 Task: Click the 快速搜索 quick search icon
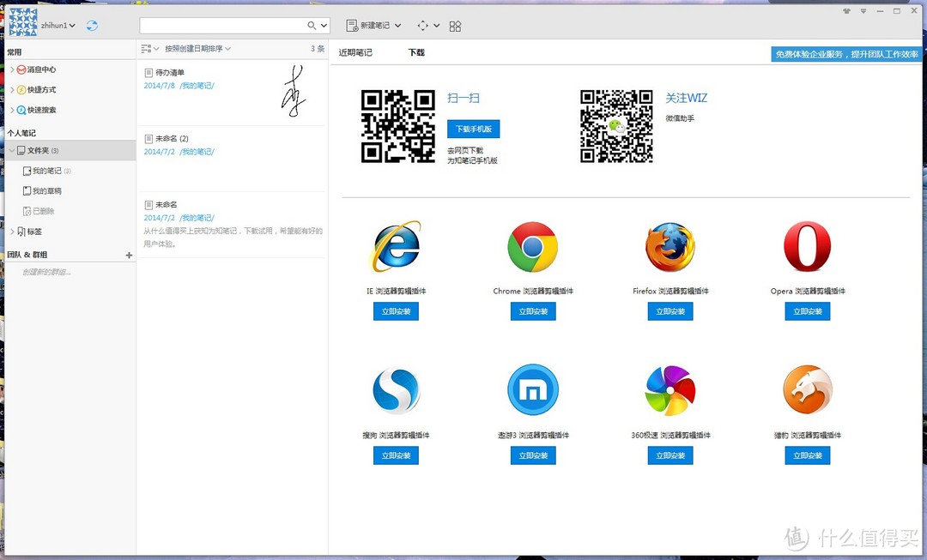(21, 110)
